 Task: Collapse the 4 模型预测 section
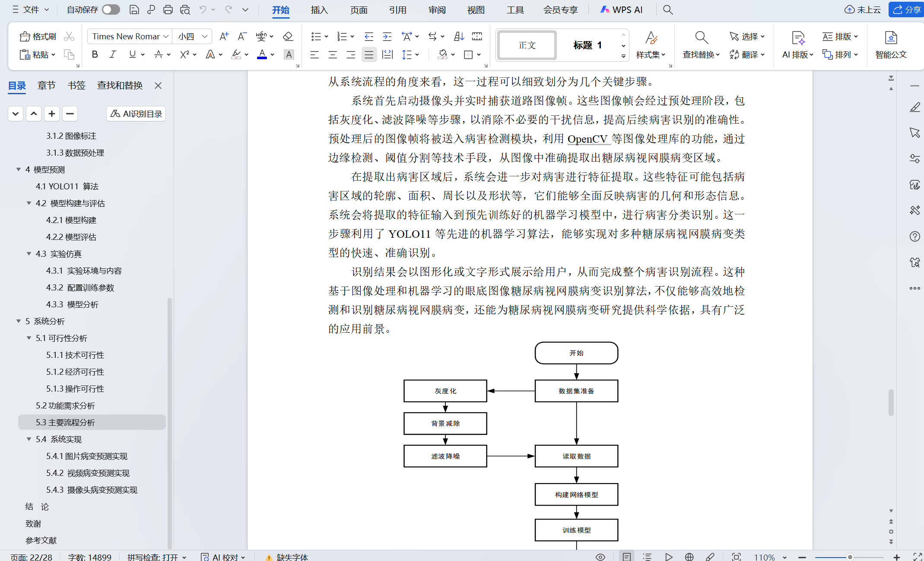[19, 169]
